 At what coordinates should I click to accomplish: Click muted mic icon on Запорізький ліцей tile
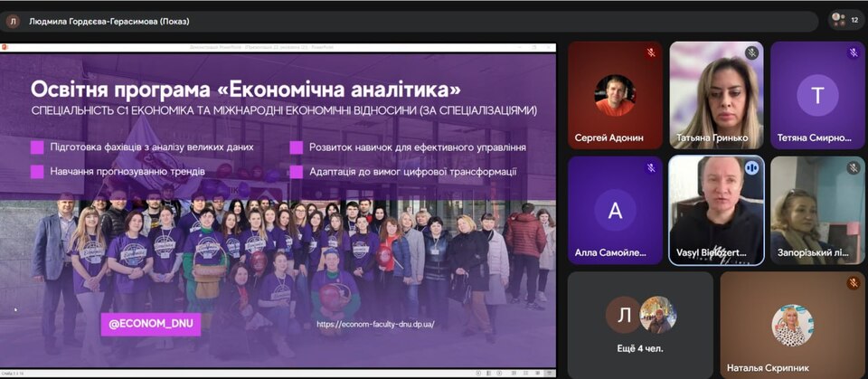(x=853, y=168)
